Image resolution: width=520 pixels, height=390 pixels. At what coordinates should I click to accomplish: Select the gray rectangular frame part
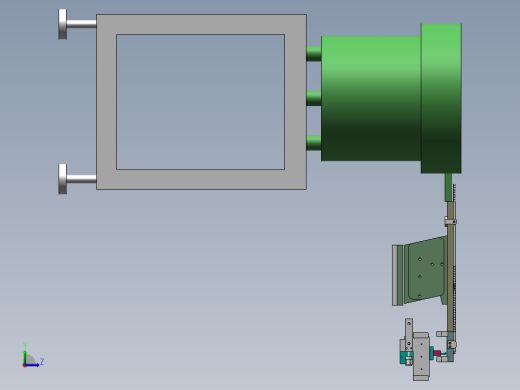coord(201,24)
